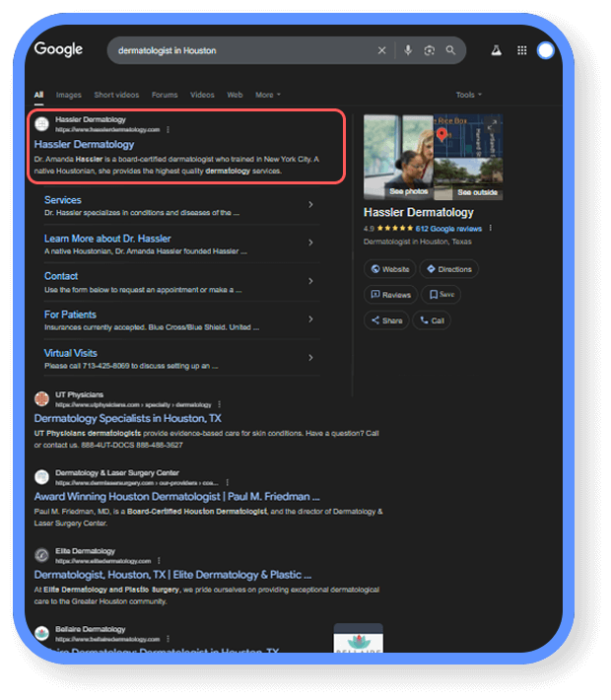
Task: Click the magnifying glass search icon
Action: coord(451,50)
